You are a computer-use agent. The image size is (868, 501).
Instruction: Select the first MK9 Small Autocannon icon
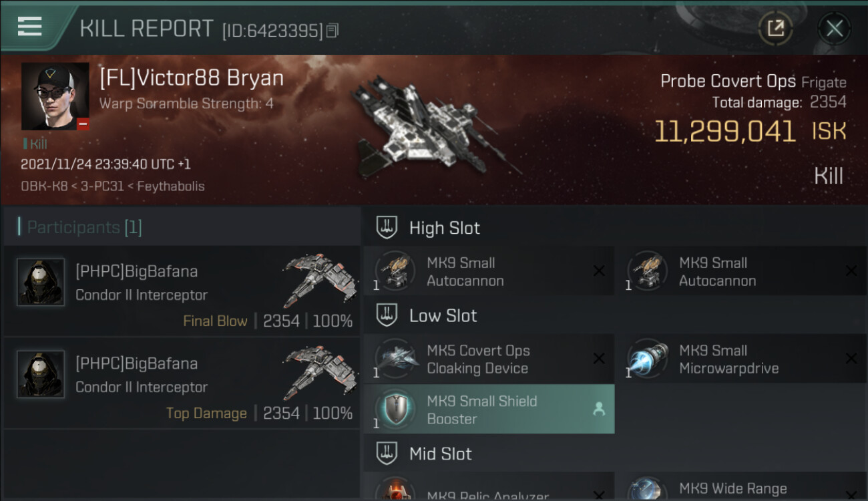click(x=396, y=271)
